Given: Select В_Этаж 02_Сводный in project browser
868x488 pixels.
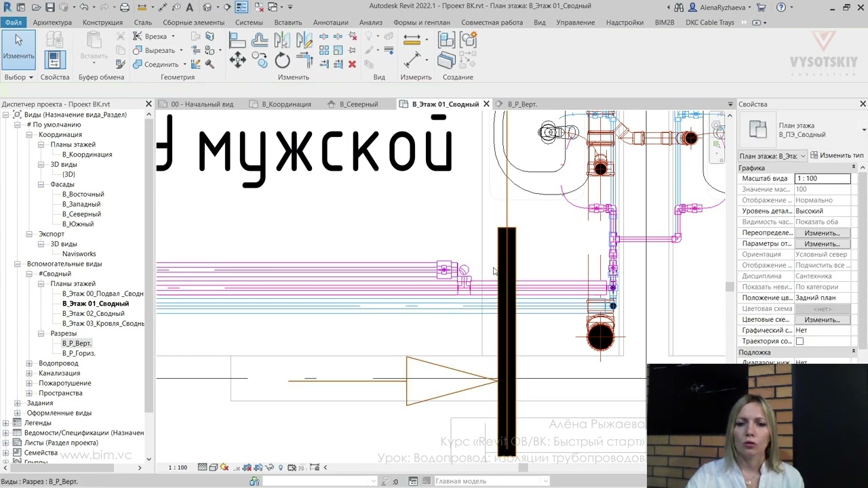Looking at the screenshot, I should click(x=94, y=314).
